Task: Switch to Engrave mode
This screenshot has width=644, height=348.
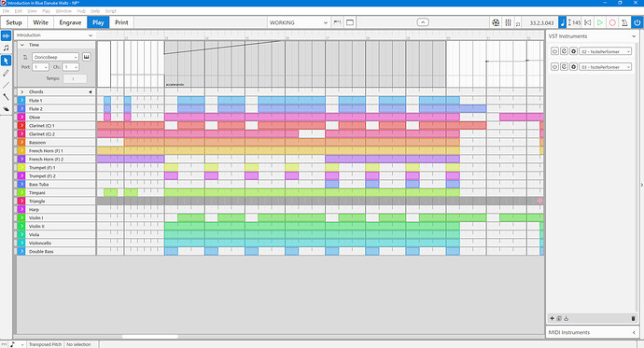Action: (x=70, y=22)
